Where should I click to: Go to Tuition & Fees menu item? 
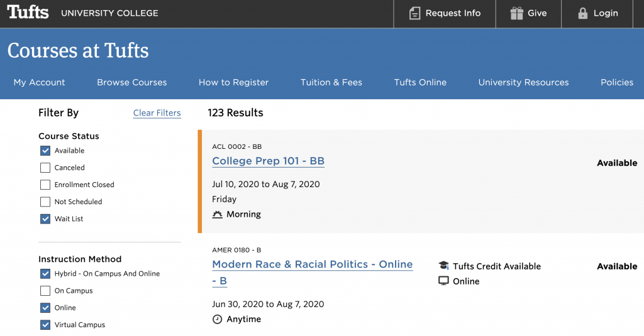point(331,82)
